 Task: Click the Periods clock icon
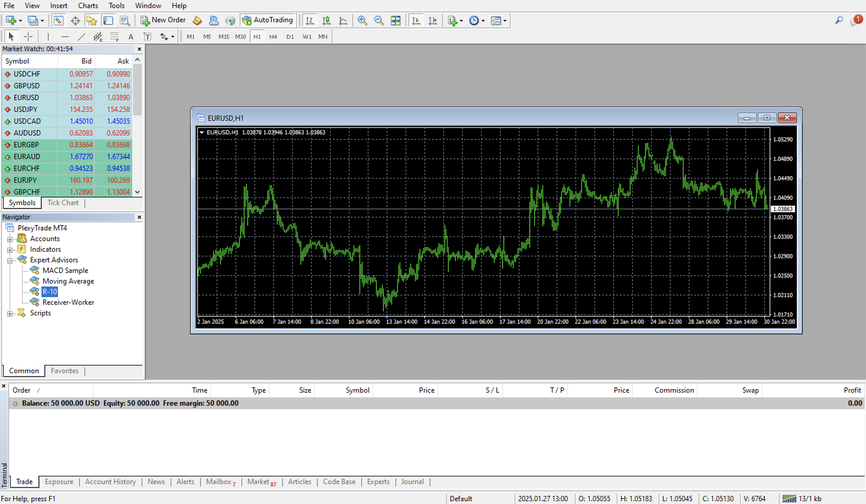[x=474, y=21]
